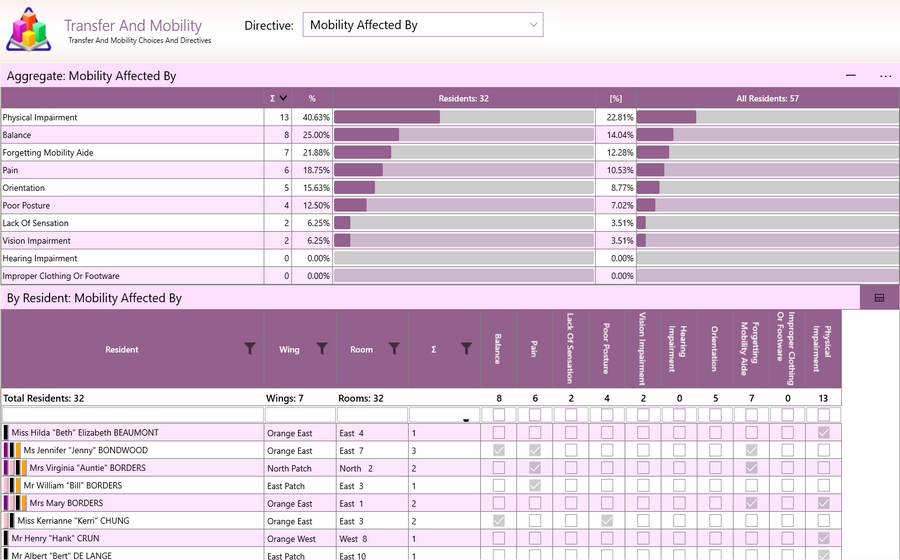Open the Directive combo box

(x=422, y=25)
